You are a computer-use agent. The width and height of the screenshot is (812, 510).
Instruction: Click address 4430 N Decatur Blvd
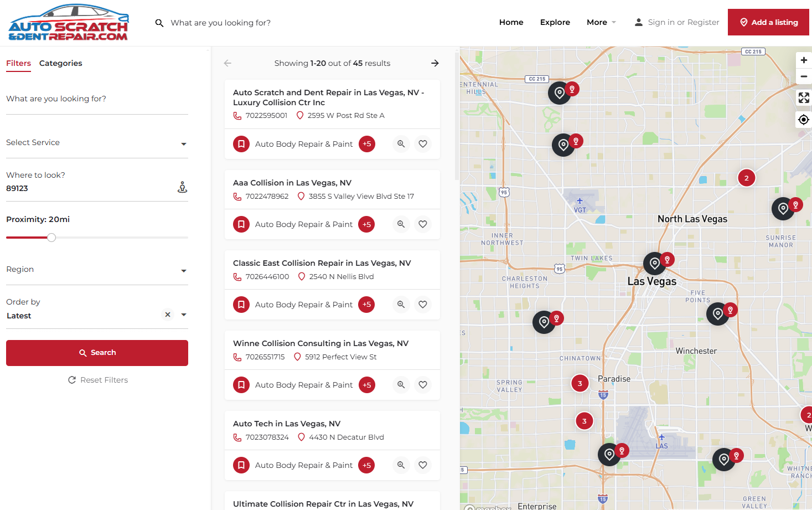click(346, 437)
